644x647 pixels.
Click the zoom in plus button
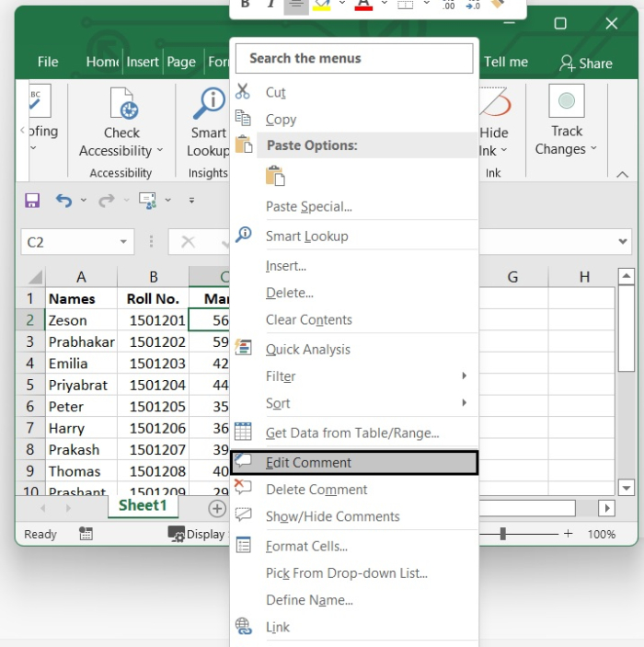[568, 534]
